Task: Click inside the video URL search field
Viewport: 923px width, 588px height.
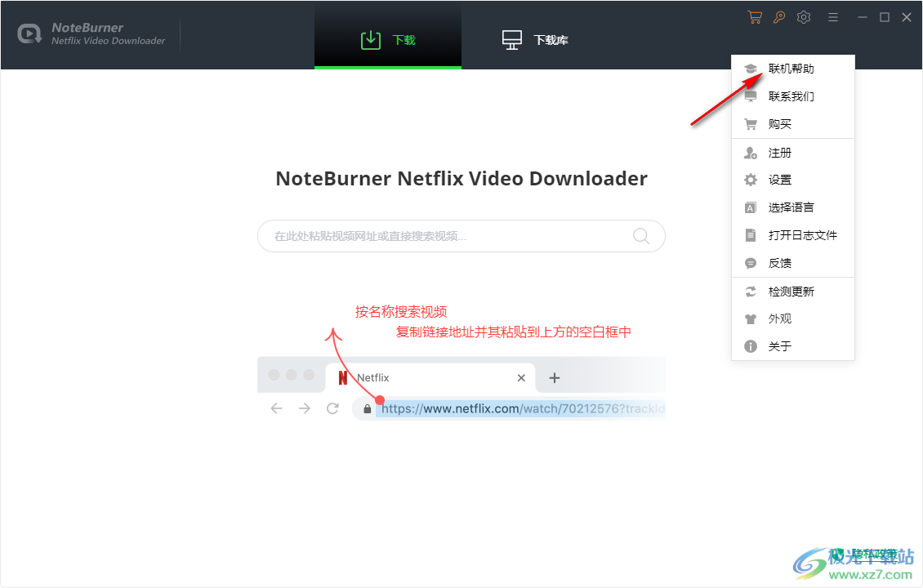Action: point(461,236)
